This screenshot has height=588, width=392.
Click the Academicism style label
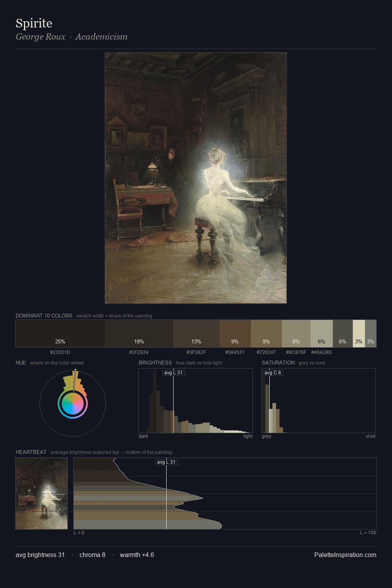pyautogui.click(x=102, y=37)
